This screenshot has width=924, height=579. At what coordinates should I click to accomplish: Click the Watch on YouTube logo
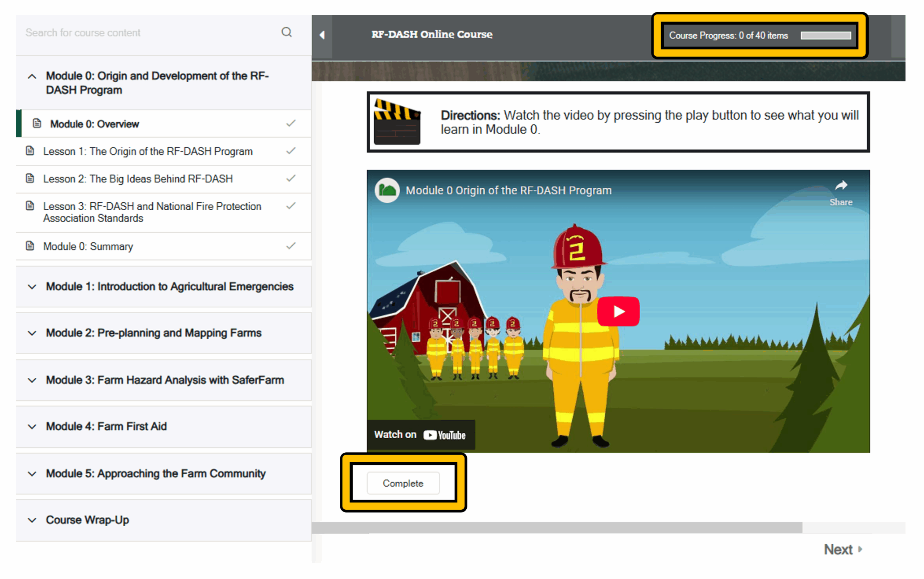point(444,435)
